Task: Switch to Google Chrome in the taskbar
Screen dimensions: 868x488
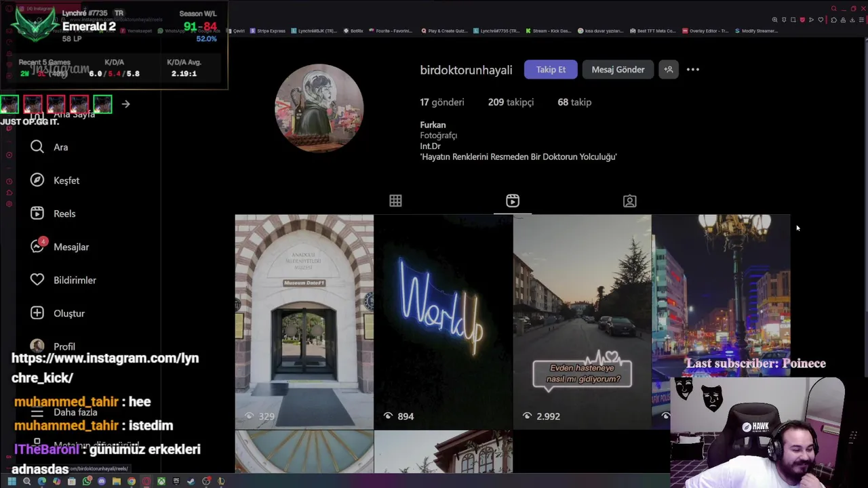Action: 132,481
